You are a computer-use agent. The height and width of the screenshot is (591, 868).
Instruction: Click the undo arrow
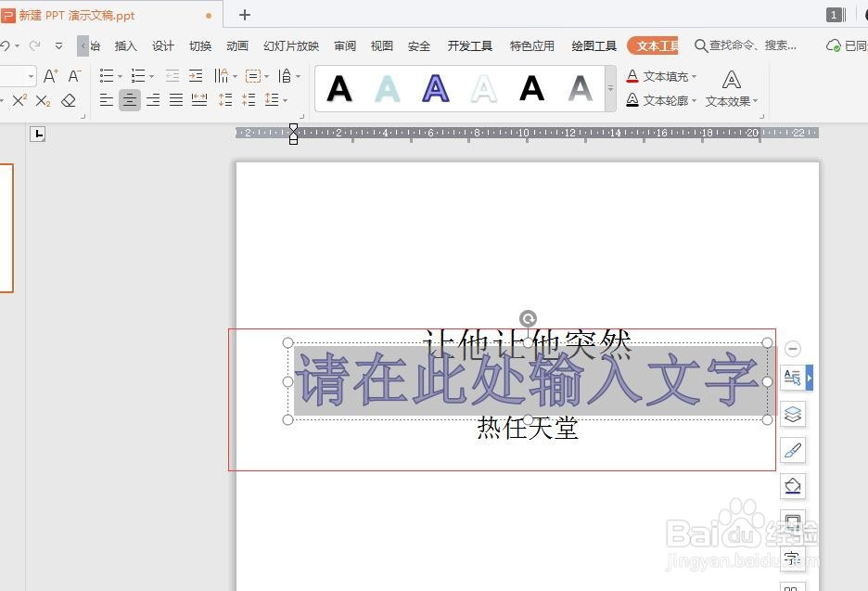[7, 45]
